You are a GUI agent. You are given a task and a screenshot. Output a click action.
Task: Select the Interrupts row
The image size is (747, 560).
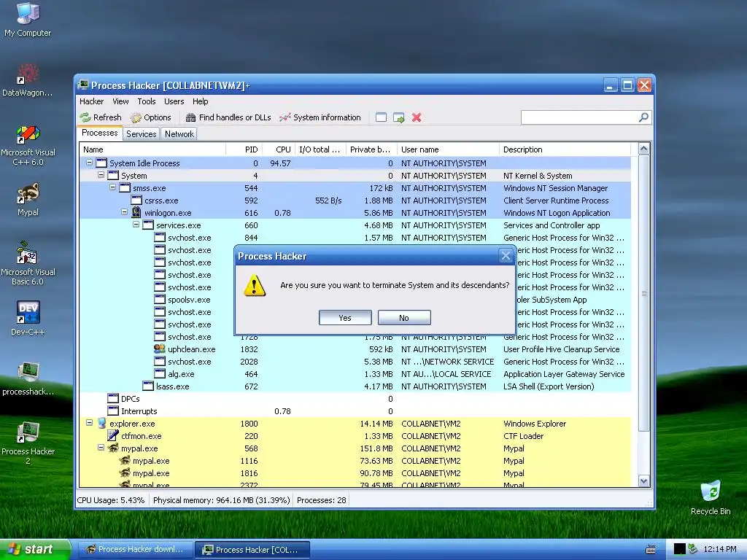coord(355,411)
